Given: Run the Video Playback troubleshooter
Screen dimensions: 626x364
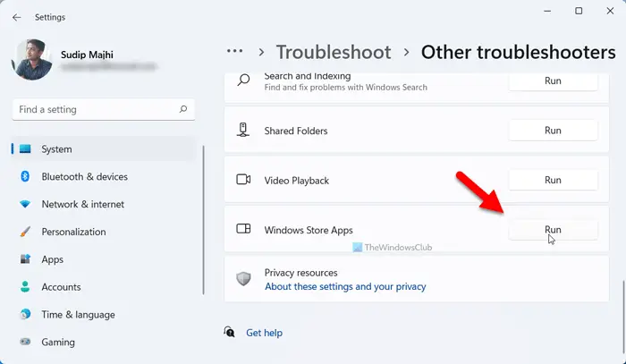Looking at the screenshot, I should coord(553,180).
